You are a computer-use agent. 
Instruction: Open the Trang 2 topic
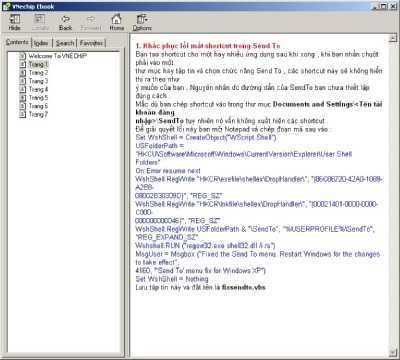coord(38,73)
